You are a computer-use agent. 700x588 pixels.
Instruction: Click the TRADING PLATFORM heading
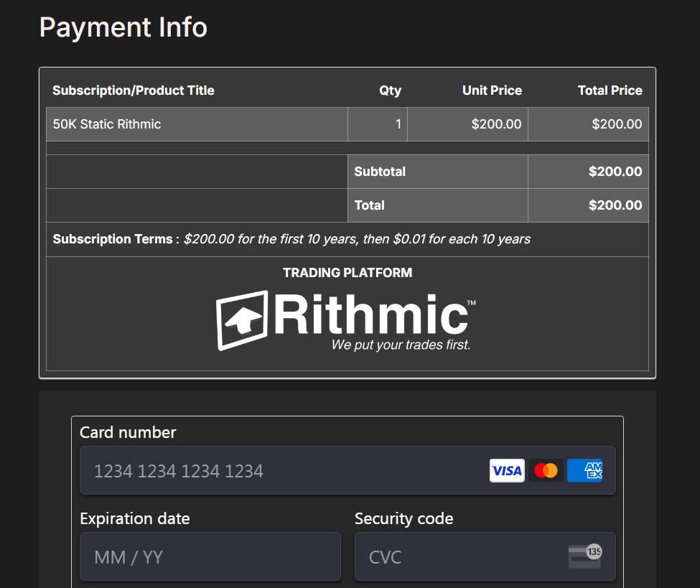pos(347,273)
